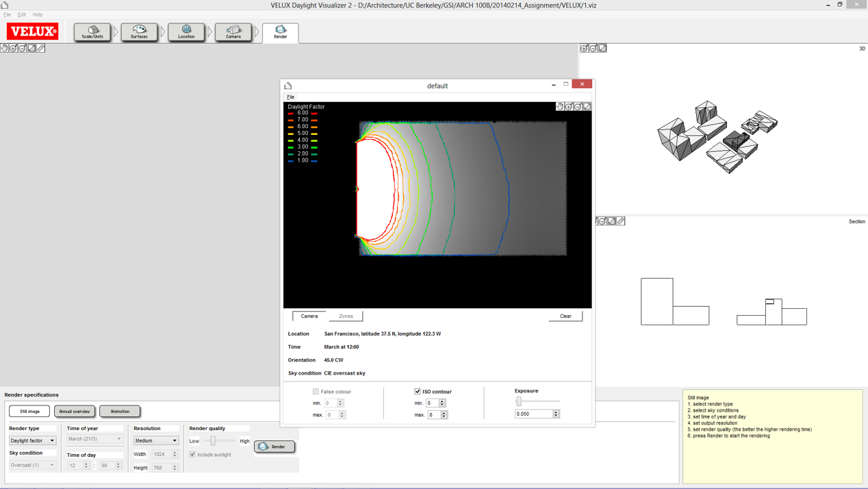Screen dimensions: 868x489
Task: Select Annual overview mode
Action: point(75,412)
